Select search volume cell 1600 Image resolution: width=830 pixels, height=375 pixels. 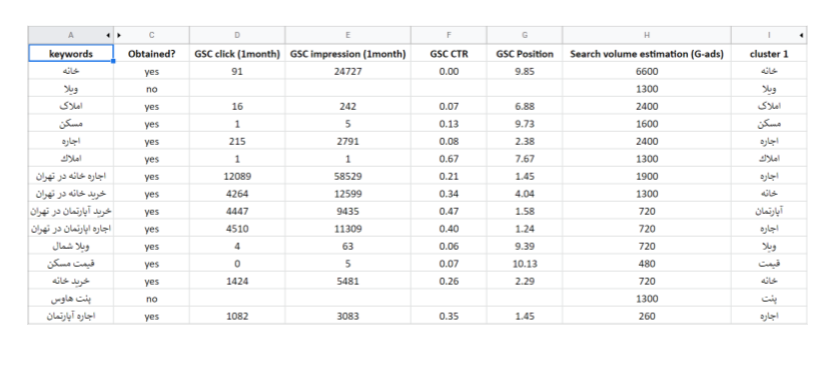tap(647, 123)
